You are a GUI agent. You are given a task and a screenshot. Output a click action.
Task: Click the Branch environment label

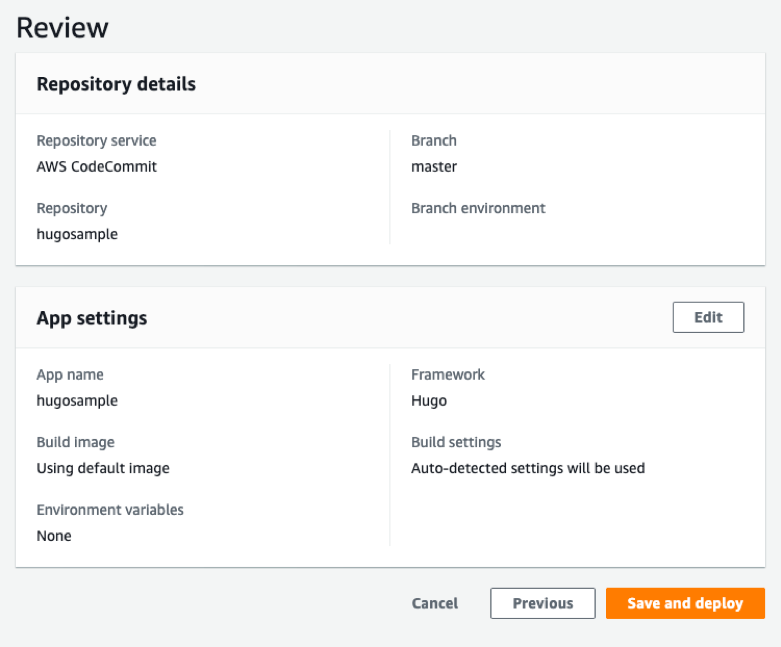[478, 208]
